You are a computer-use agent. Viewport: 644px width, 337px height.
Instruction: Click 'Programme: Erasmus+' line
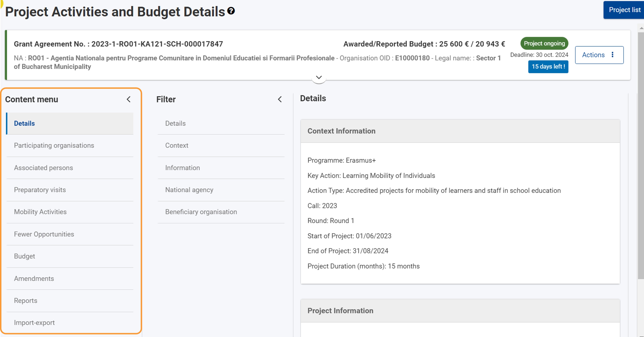(342, 160)
